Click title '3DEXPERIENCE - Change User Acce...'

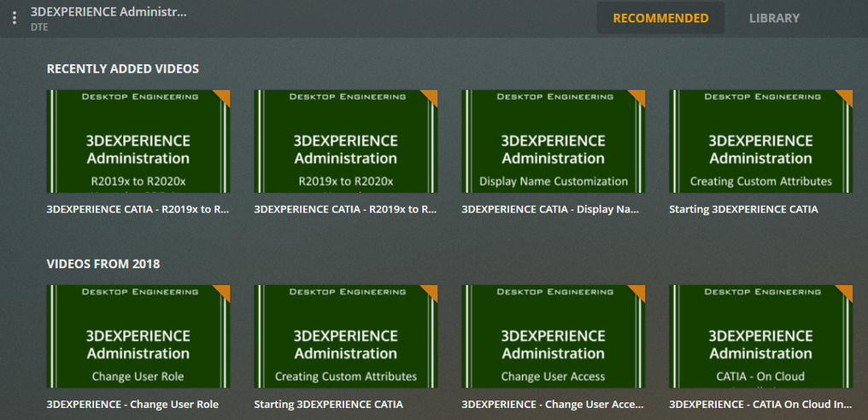point(553,405)
